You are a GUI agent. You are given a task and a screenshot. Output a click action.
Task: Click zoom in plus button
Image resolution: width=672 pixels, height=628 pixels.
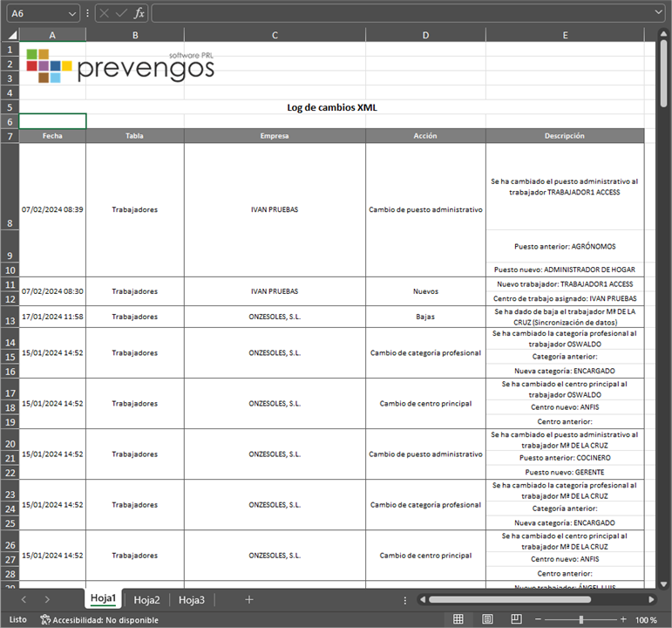coord(622,619)
